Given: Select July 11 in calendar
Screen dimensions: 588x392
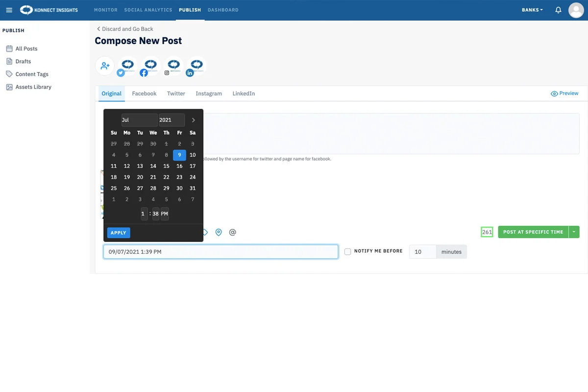Looking at the screenshot, I should click(x=114, y=166).
